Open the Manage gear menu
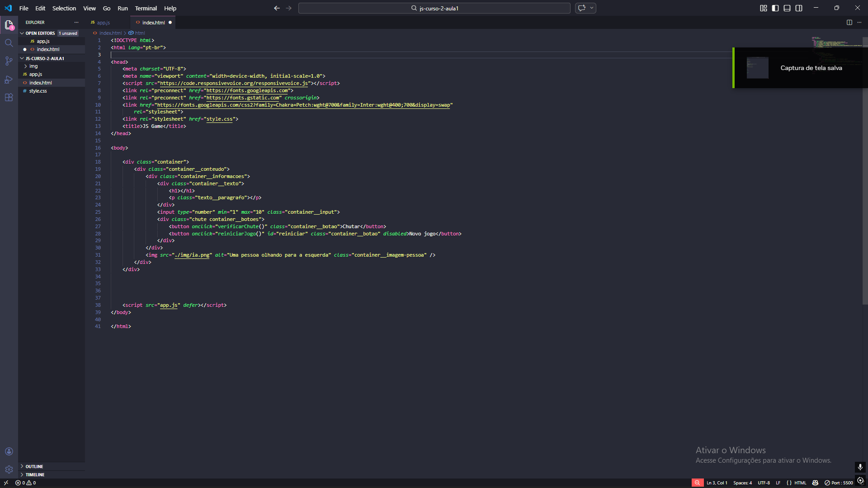Viewport: 868px width, 488px height. [x=9, y=469]
